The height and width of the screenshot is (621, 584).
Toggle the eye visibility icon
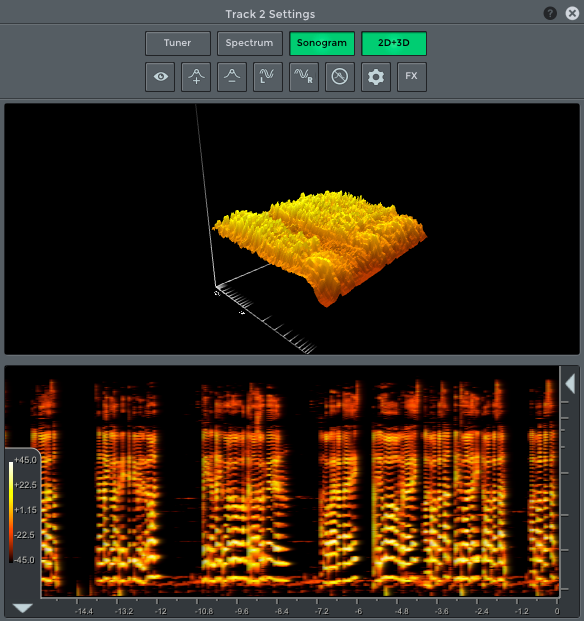160,76
